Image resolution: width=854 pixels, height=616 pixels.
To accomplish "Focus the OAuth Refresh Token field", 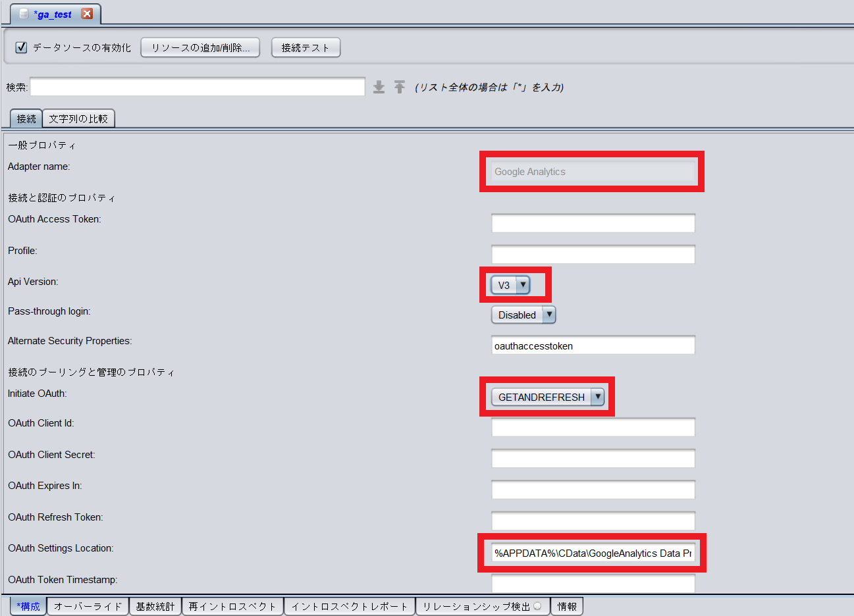I will click(x=593, y=521).
